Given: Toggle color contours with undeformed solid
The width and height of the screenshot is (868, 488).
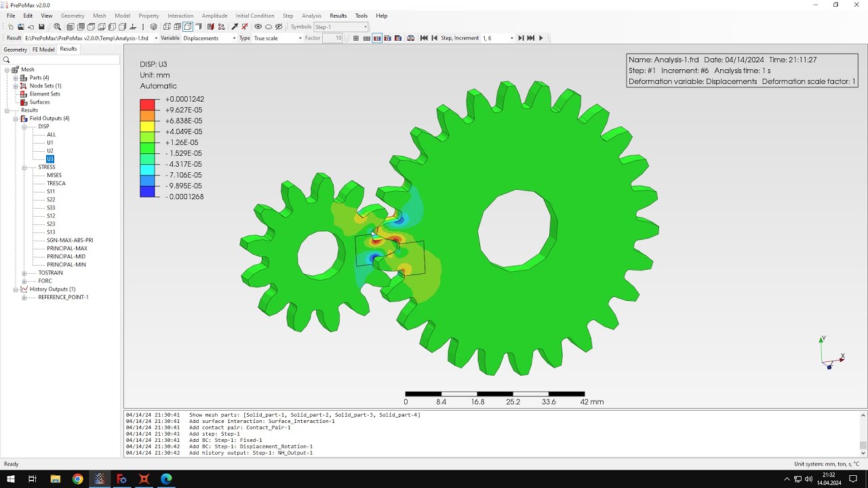Looking at the screenshot, I should point(398,38).
